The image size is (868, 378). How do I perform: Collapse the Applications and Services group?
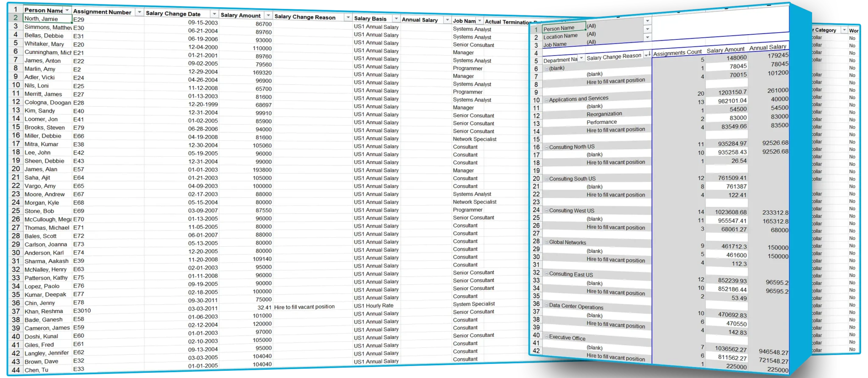[x=546, y=100]
